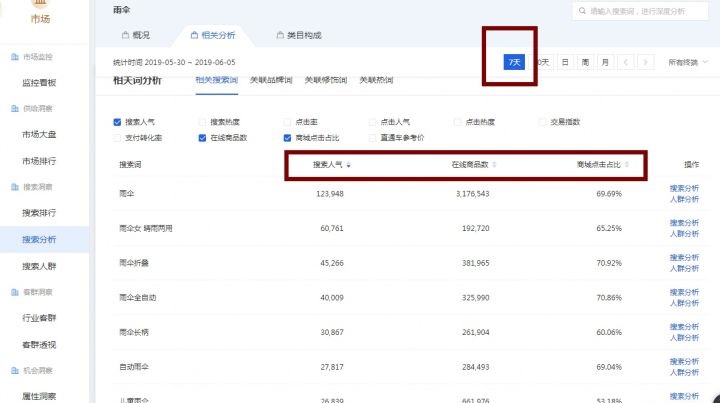Click 搜索分析 link for 雨伞全自动 row
The image size is (724, 403).
(684, 292)
